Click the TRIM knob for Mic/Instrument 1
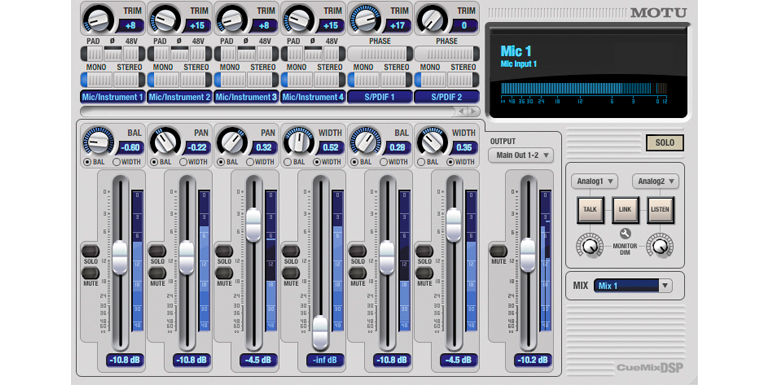 coord(98,20)
